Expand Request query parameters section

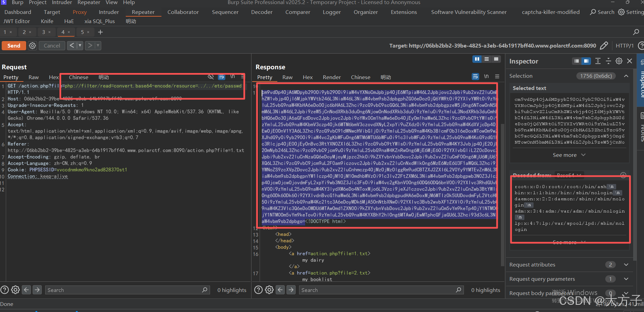pyautogui.click(x=626, y=279)
